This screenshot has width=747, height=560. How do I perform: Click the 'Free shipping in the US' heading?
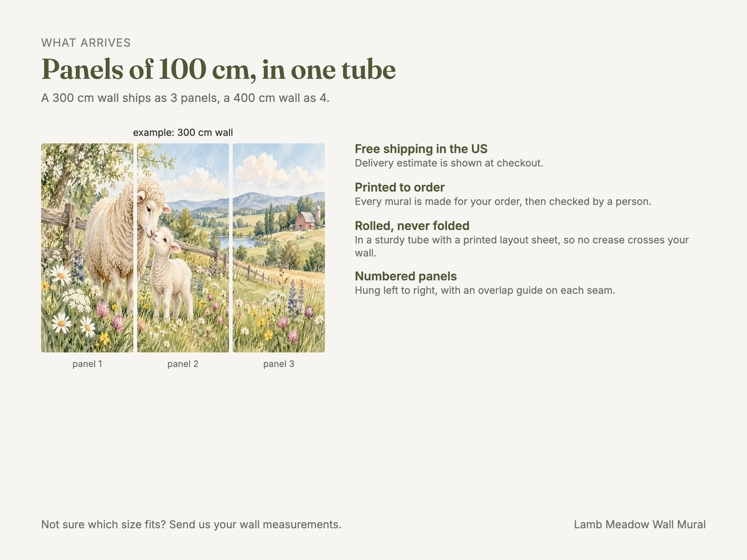click(x=421, y=149)
